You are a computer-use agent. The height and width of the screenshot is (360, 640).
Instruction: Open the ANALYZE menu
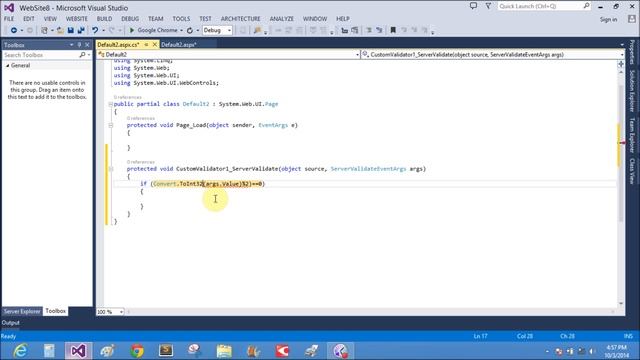282,19
